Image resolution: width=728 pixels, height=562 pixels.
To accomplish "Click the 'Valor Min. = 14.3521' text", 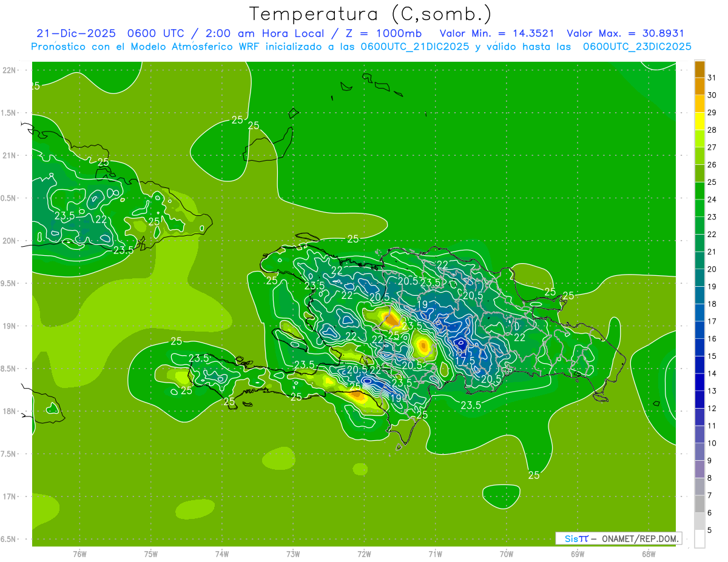I will pos(496,33).
